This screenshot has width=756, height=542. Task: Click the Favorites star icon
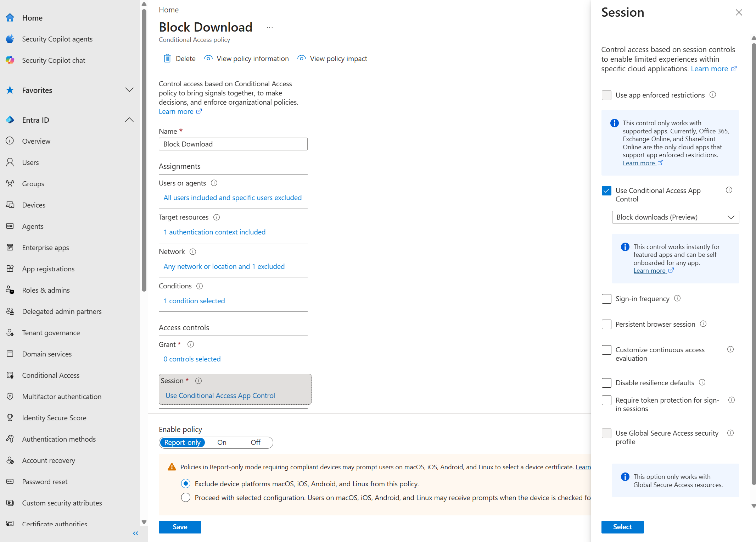coord(10,90)
